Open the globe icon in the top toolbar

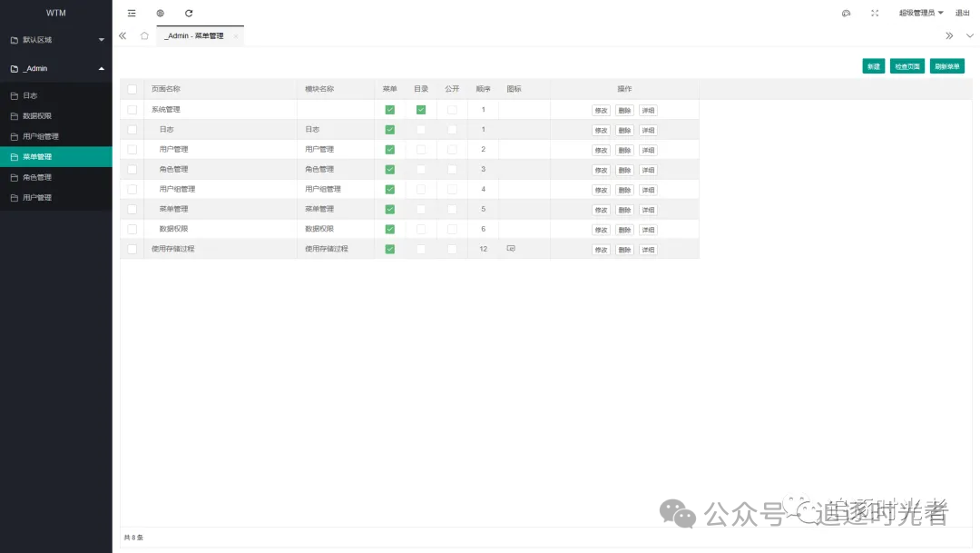[x=160, y=13]
